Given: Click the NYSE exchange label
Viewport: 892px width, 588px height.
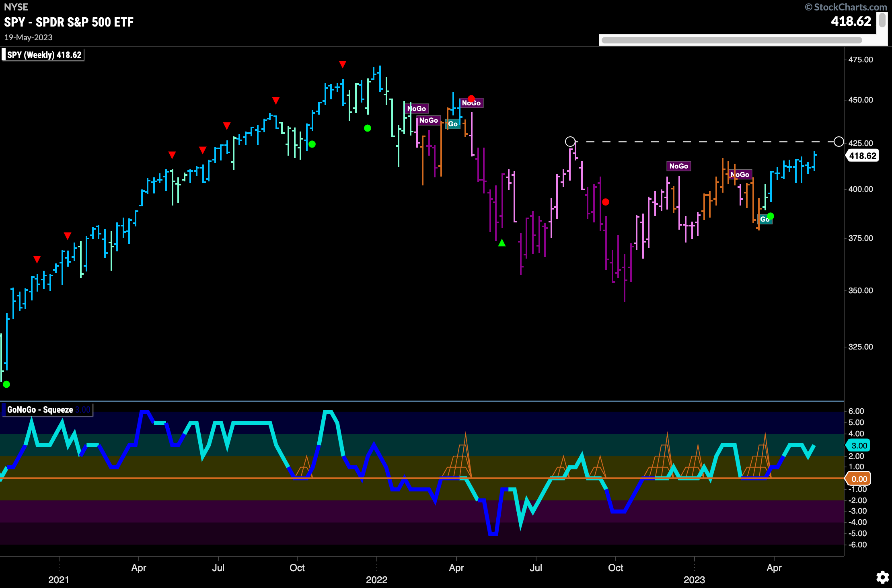Looking at the screenshot, I should 16,7.
